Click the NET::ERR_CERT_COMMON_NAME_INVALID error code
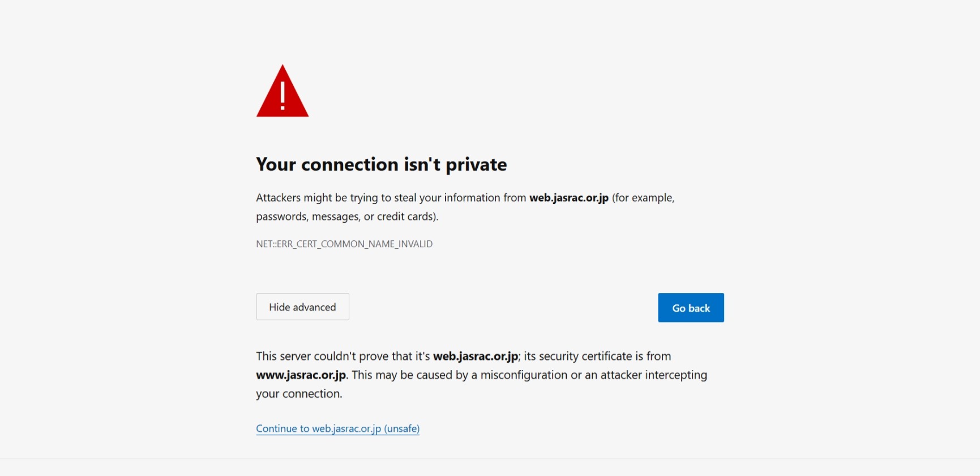Image resolution: width=980 pixels, height=476 pixels. [x=344, y=244]
